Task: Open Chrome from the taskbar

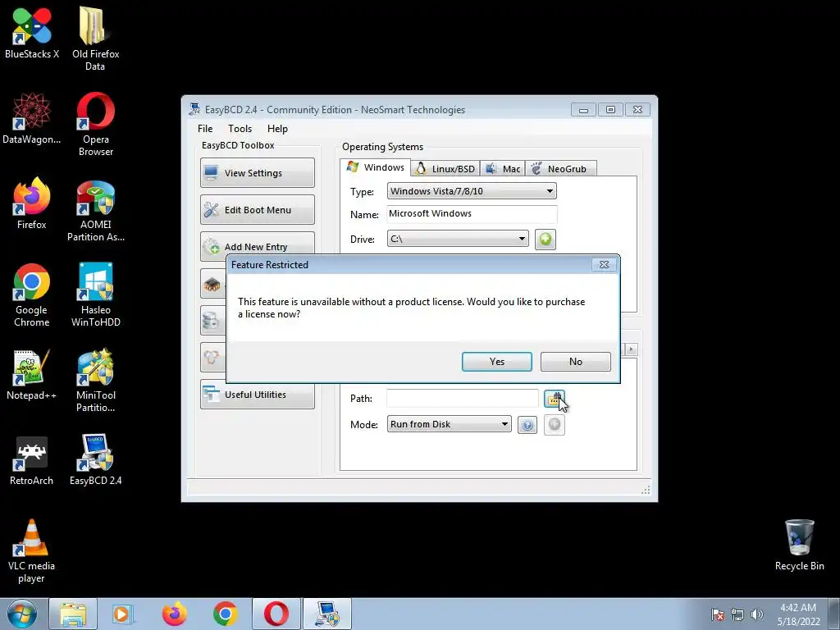Action: pyautogui.click(x=226, y=614)
